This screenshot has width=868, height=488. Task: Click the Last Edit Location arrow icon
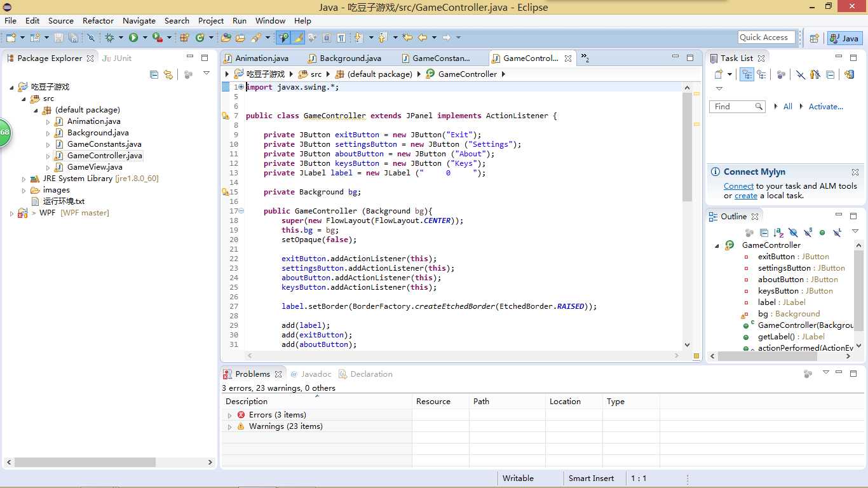coord(407,38)
